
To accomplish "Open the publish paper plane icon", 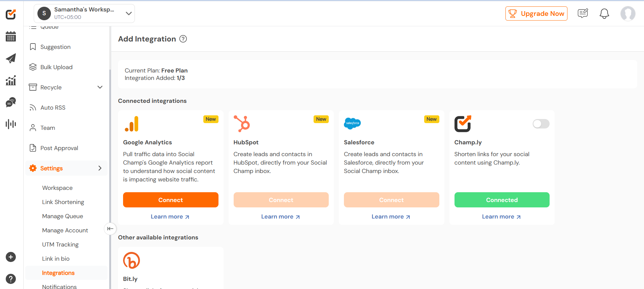I will [x=11, y=58].
